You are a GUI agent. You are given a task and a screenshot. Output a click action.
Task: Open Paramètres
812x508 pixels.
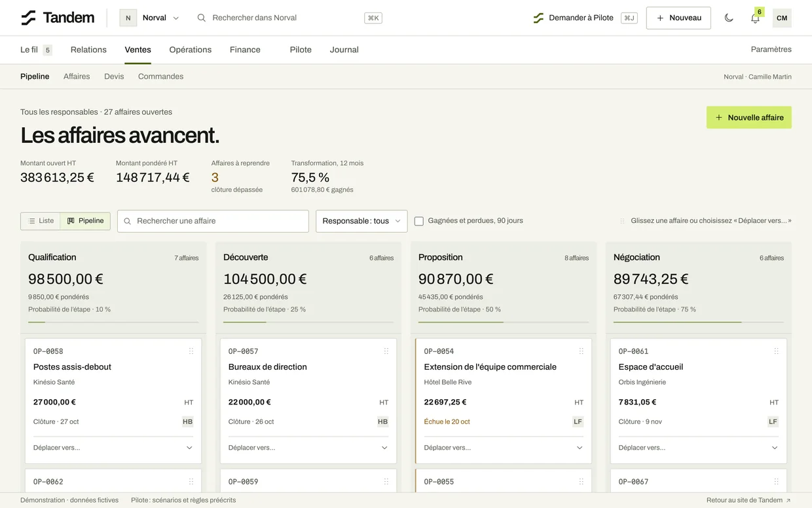click(x=771, y=50)
